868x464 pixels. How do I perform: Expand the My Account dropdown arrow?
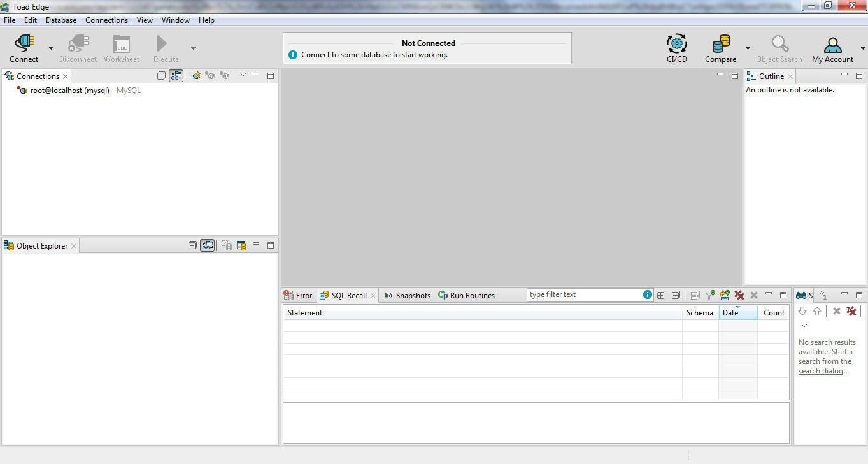[x=863, y=48]
